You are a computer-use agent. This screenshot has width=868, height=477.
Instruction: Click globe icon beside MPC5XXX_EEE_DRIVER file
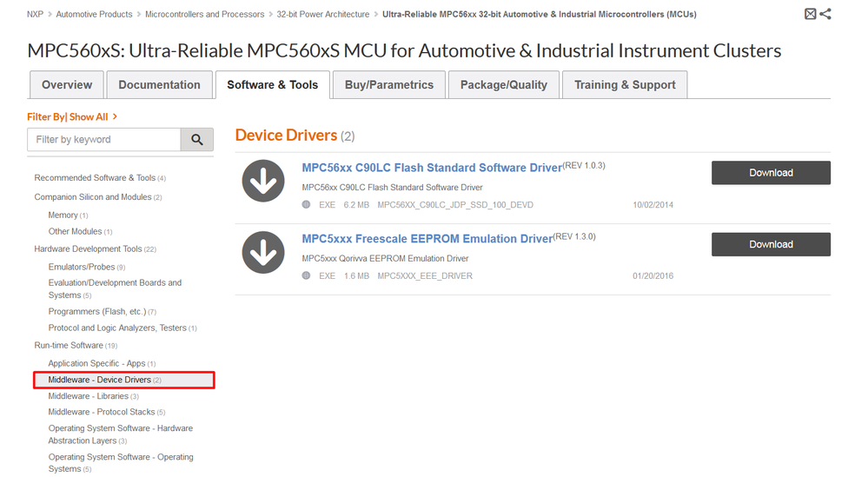[x=306, y=276]
